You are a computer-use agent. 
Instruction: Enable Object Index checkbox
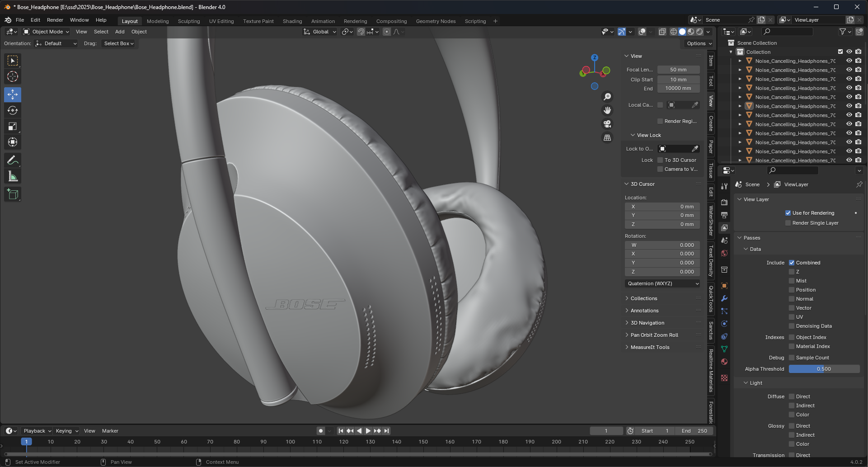point(792,337)
